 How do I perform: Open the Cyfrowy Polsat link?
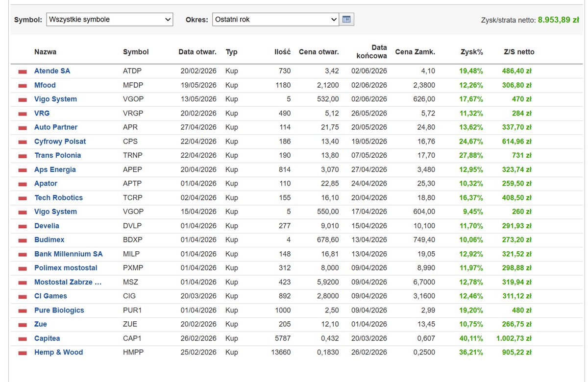tap(60, 142)
